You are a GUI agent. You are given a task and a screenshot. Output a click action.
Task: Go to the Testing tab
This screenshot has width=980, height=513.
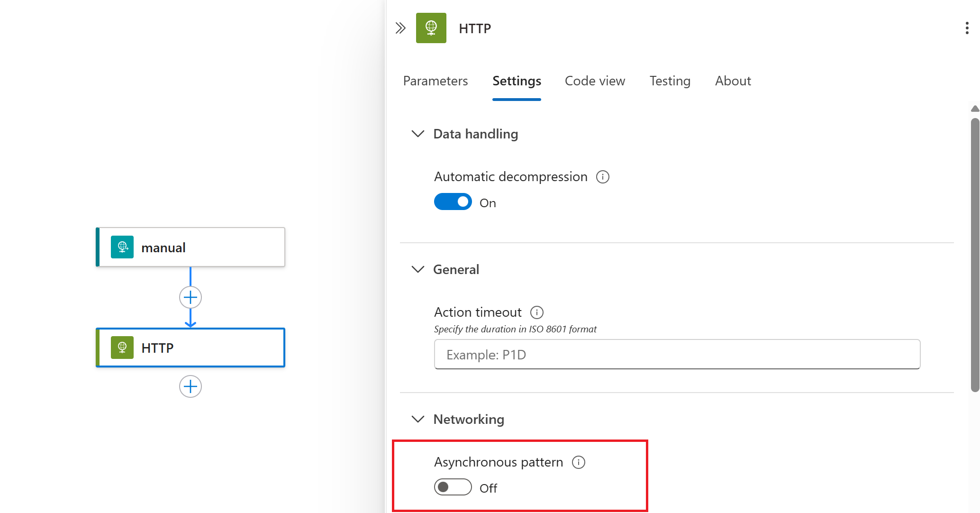(670, 81)
